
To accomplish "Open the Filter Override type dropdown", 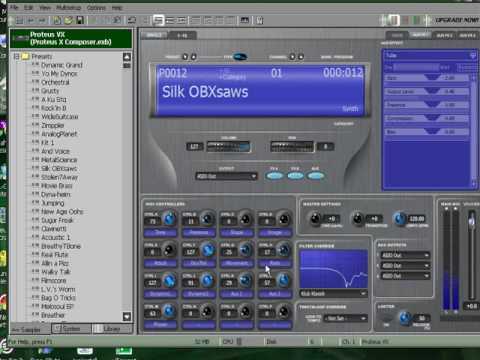I will click(x=333, y=294).
